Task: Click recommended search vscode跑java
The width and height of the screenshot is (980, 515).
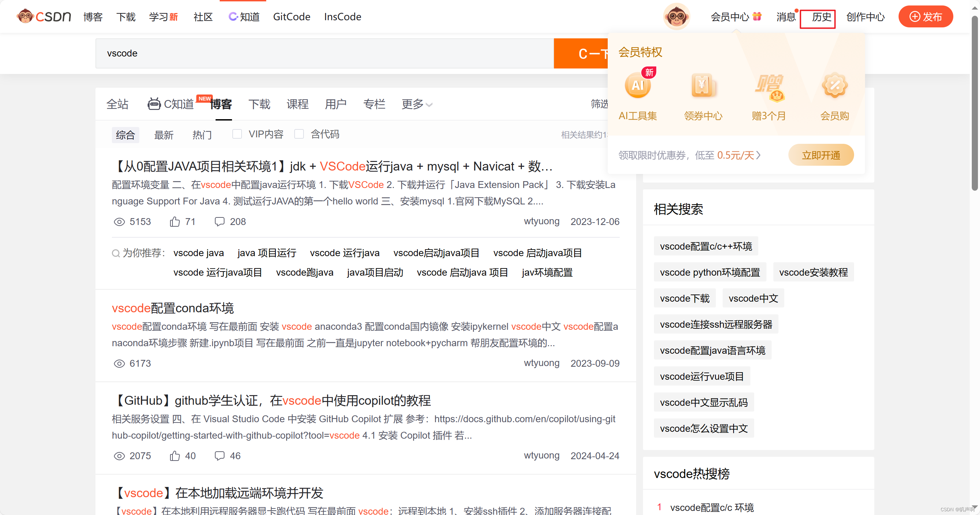Action: click(x=304, y=273)
